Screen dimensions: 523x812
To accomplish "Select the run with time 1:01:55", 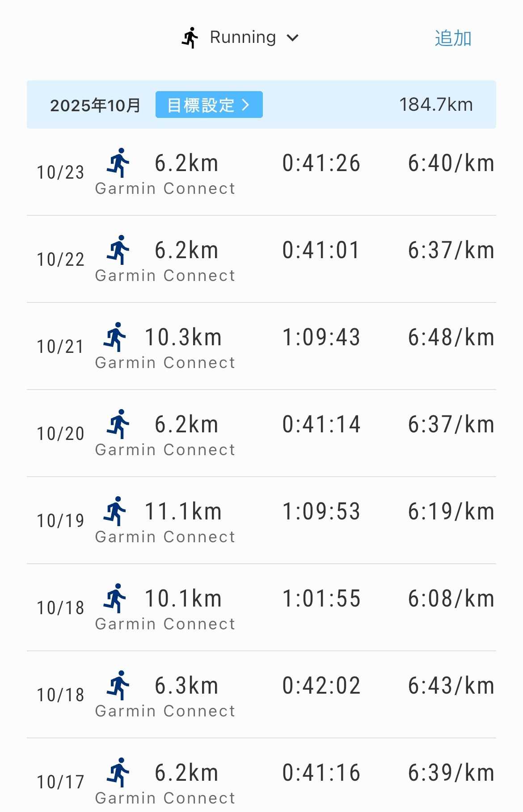I will [321, 599].
